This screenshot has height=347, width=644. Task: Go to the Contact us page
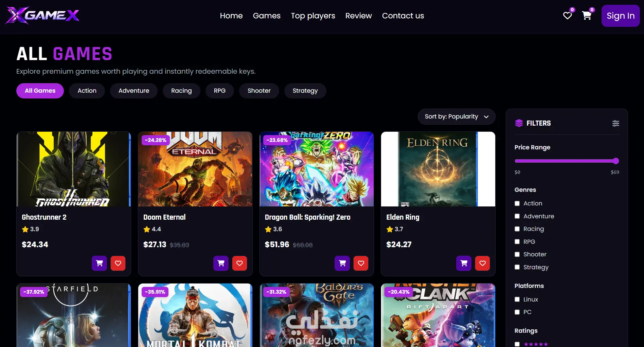[403, 16]
